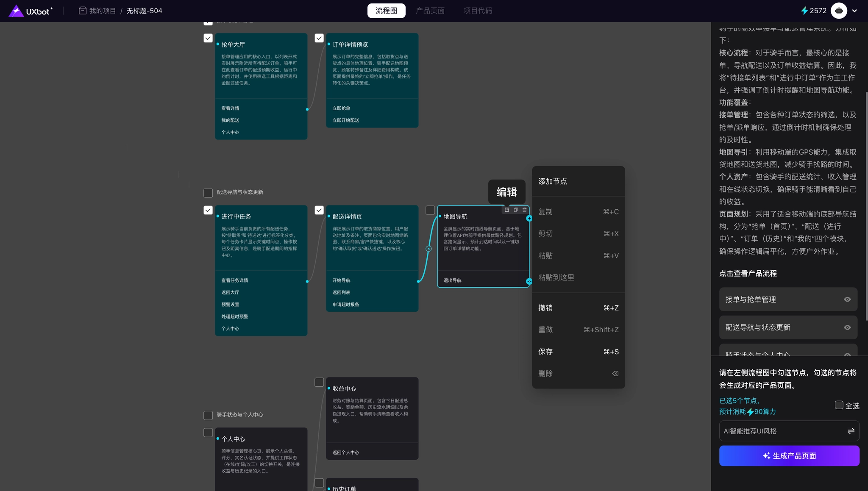Screen dimensions: 868x491
Task: Click the UXbot logo
Action: pos(31,11)
